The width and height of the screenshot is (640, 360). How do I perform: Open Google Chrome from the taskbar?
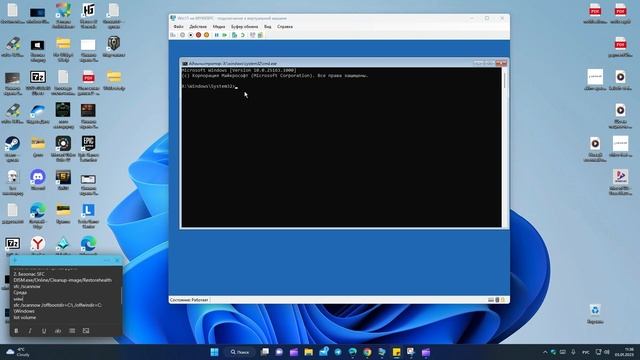coord(367,352)
